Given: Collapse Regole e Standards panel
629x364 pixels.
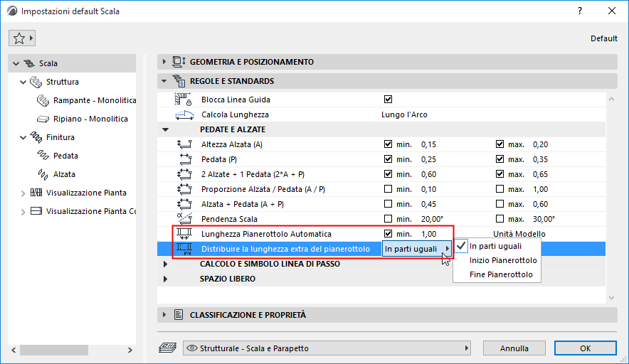Looking at the screenshot, I should 164,81.
